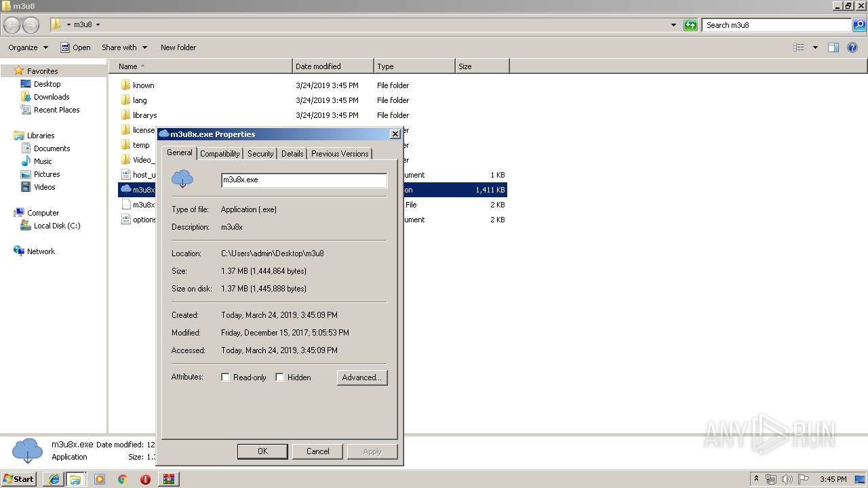
Task: Enable the Read-only attribute checkbox
Action: (x=225, y=378)
